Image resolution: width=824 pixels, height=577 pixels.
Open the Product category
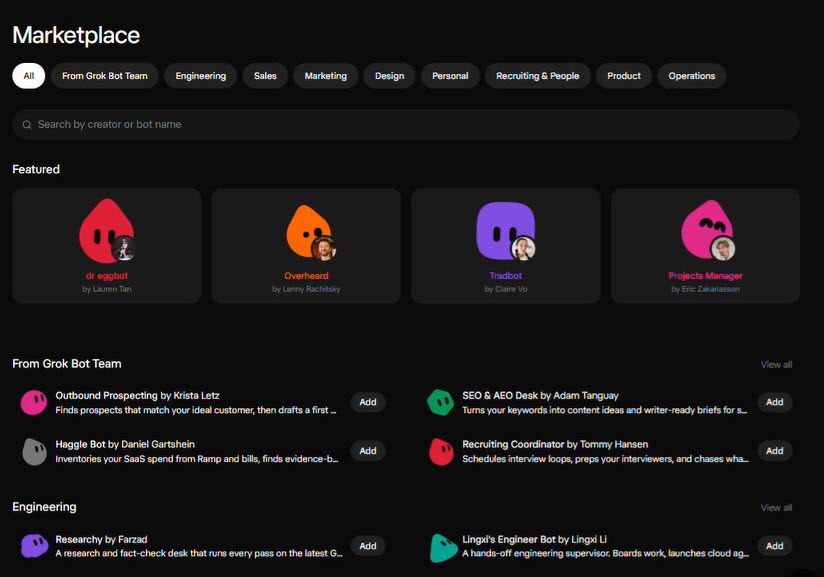point(624,76)
